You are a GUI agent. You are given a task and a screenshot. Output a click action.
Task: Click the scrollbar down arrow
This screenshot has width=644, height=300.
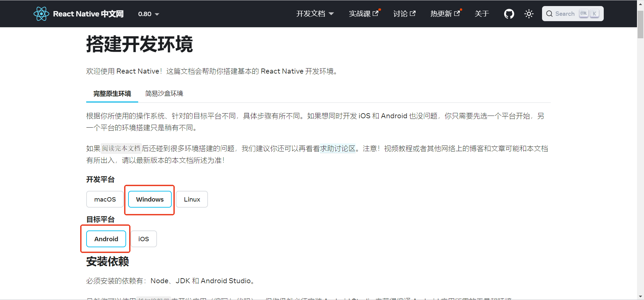point(640,296)
